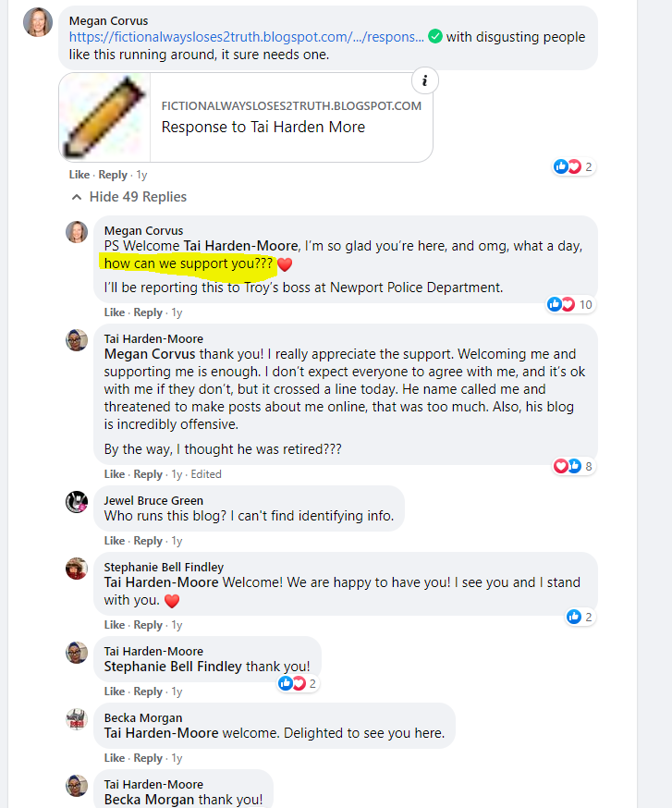Collapse the Hide 49 Replies thread
Image resolution: width=672 pixels, height=808 pixels.
click(128, 197)
